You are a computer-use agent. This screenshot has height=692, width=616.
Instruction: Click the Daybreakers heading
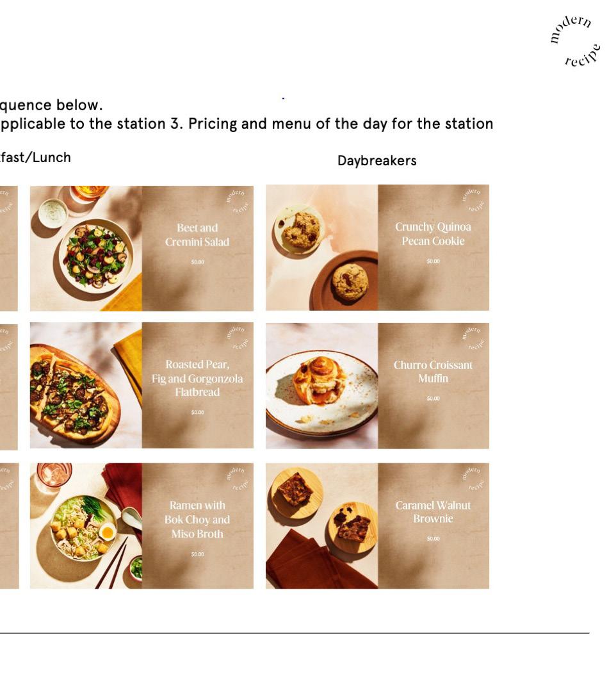point(377,161)
